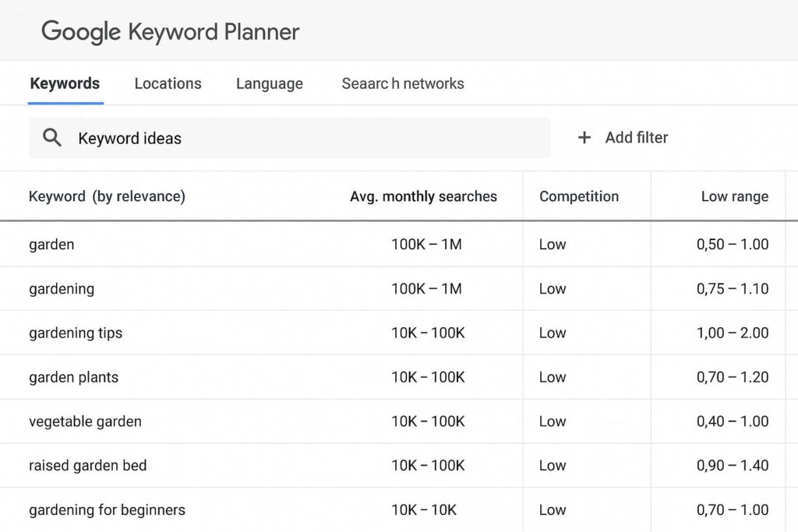Open the Locations tab
The height and width of the screenshot is (532, 798).
[x=168, y=84]
